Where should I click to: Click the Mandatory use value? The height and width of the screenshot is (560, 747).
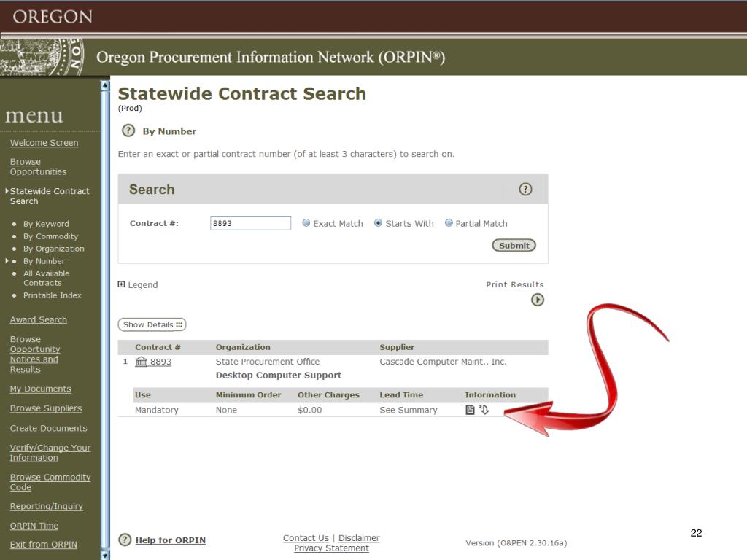pyautogui.click(x=156, y=410)
